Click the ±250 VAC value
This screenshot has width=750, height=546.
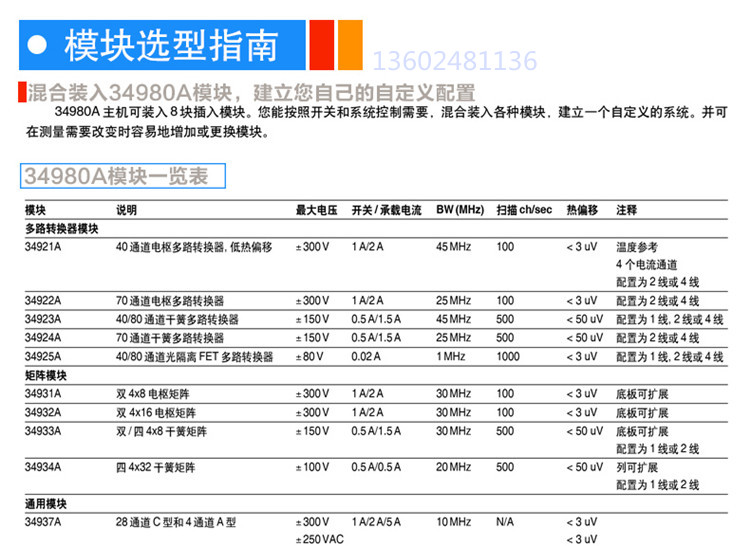(320, 539)
